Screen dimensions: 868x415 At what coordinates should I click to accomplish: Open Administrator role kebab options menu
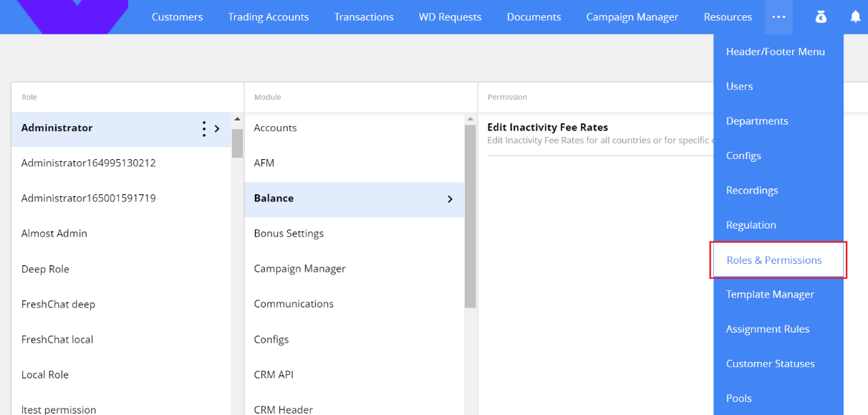click(204, 128)
